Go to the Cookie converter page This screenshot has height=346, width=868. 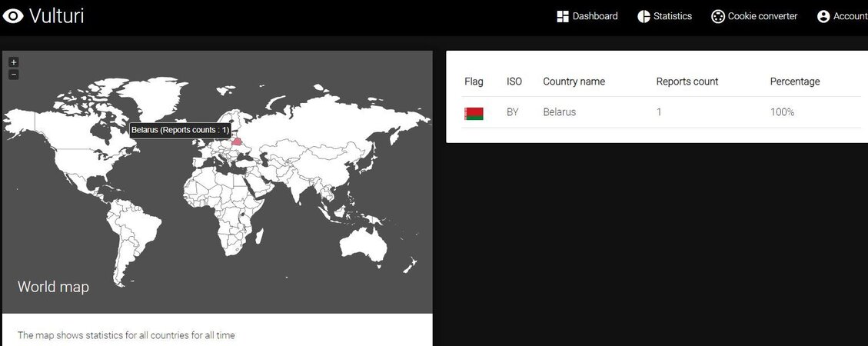[754, 17]
